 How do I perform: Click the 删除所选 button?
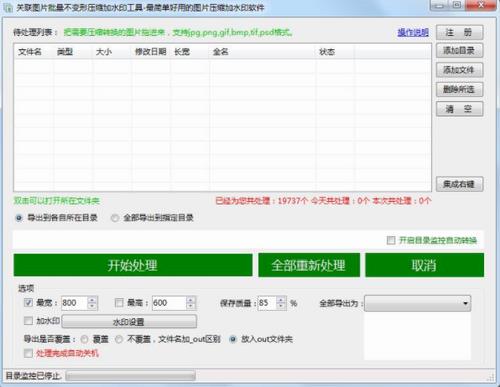tap(459, 89)
